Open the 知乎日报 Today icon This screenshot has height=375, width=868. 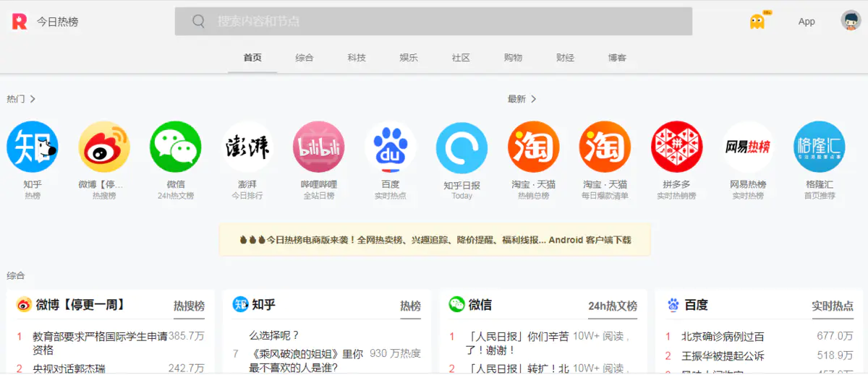[462, 148]
